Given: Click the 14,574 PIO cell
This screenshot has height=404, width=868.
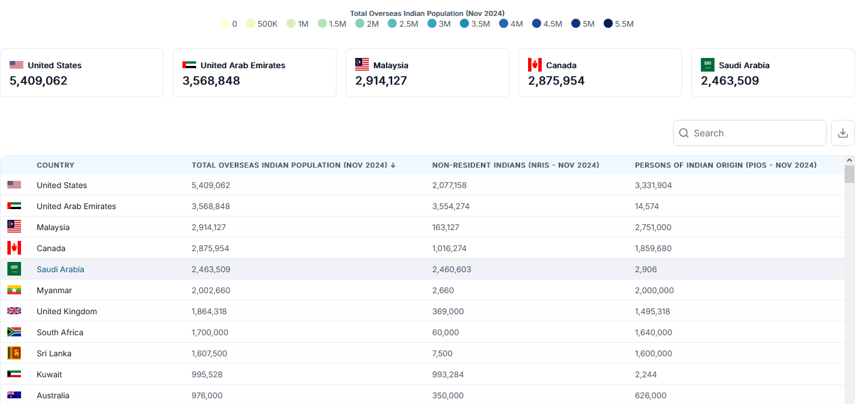Looking at the screenshot, I should 647,206.
